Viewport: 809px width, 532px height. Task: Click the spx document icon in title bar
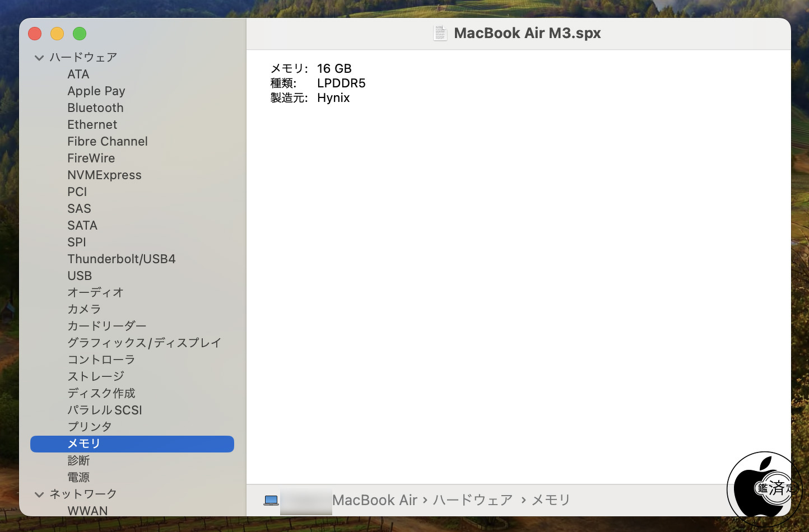440,33
